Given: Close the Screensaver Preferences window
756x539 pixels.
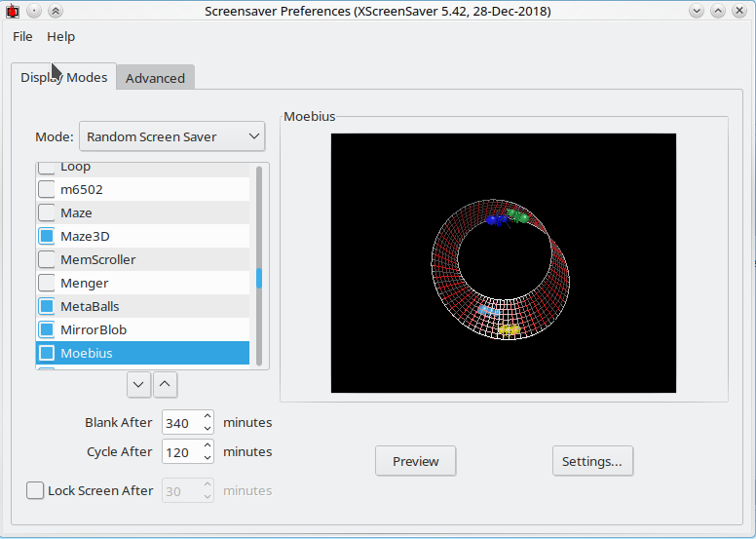Looking at the screenshot, I should [x=739, y=11].
